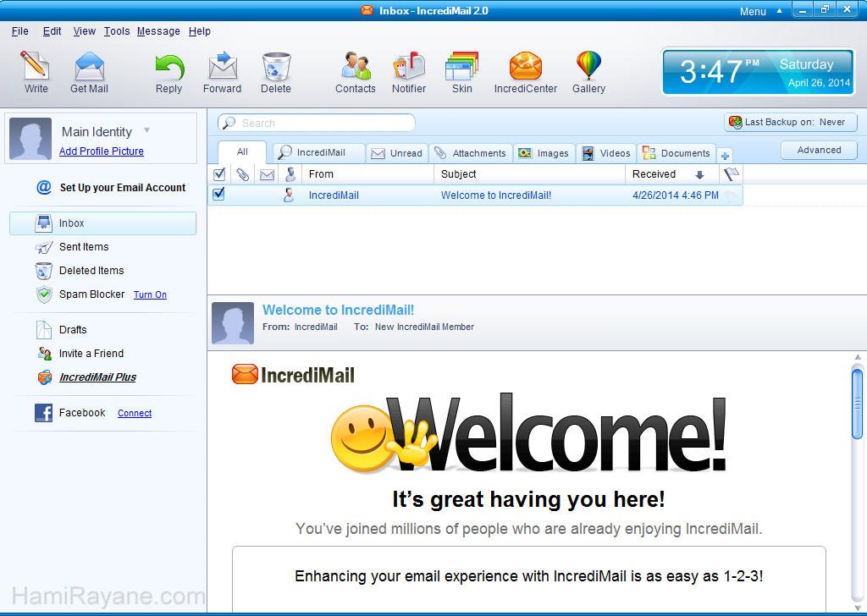Image resolution: width=867 pixels, height=616 pixels.
Task: Click the sender profile picture in preview
Action: [233, 323]
